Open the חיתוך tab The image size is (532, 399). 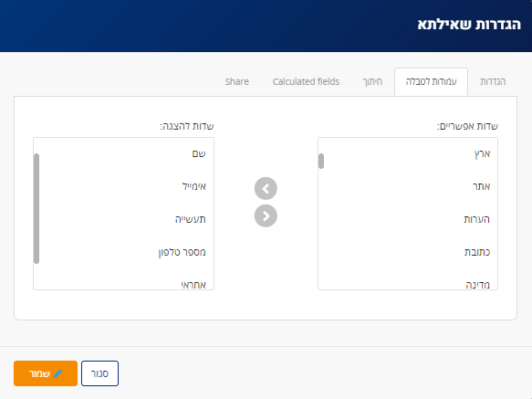tap(372, 81)
